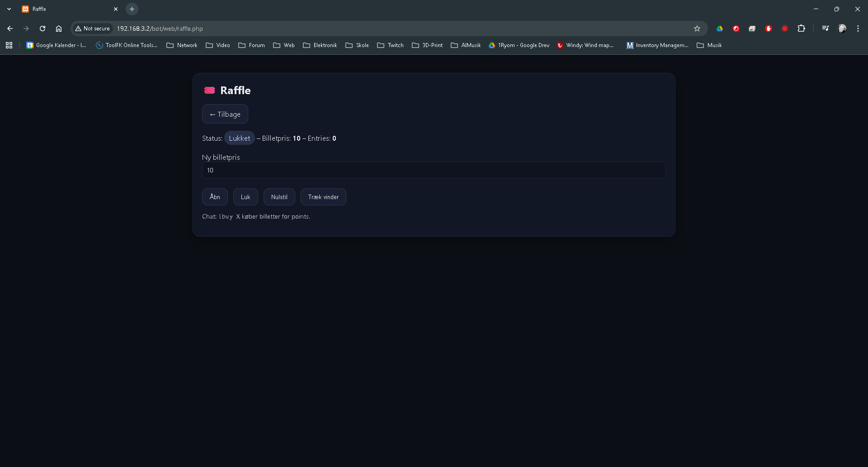
Task: Open the Extensions puzzle icon
Action: tap(801, 29)
